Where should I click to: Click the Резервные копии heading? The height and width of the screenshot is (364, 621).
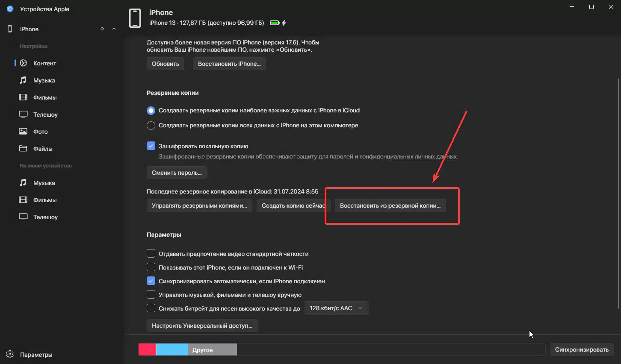[173, 93]
